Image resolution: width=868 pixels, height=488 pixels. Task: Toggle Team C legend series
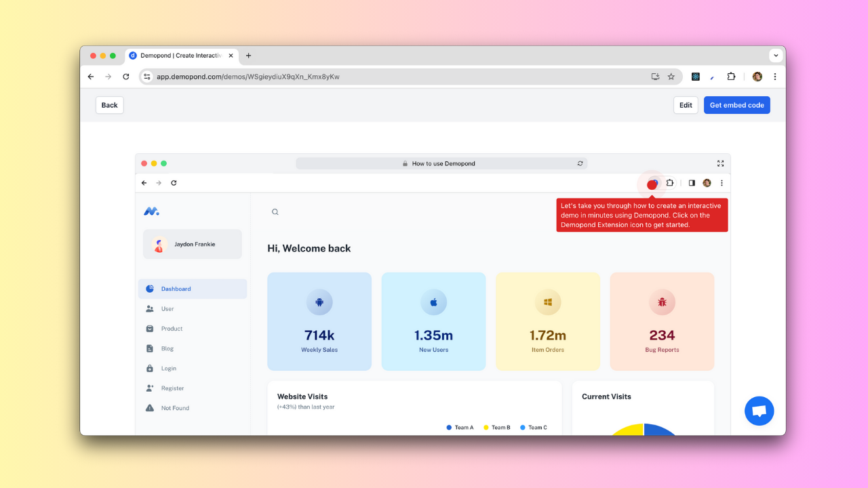point(533,428)
